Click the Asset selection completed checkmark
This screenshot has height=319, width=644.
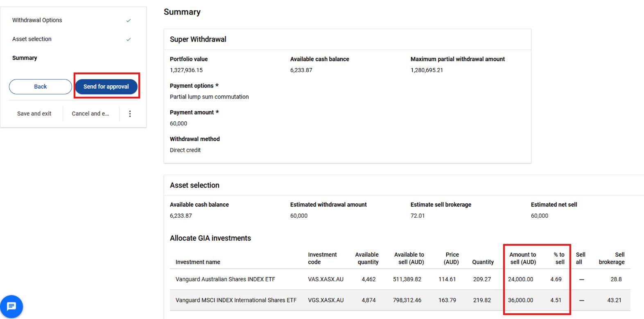pos(129,39)
